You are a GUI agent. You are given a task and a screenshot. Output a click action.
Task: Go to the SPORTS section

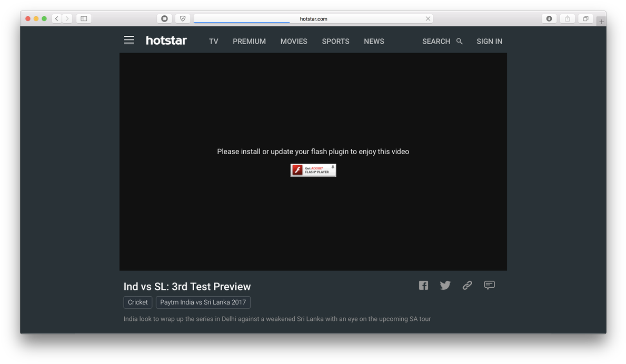(335, 42)
